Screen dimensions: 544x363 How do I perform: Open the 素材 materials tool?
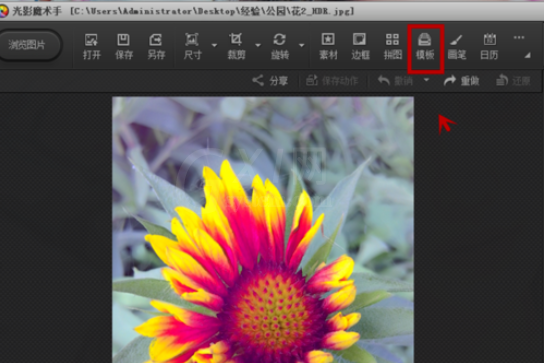[328, 47]
